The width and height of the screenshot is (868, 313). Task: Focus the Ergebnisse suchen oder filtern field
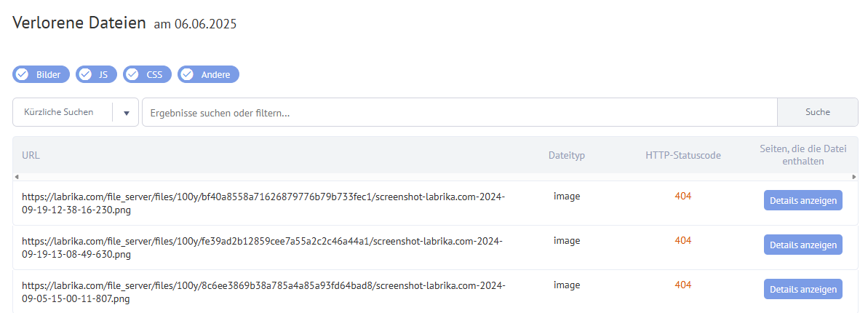click(460, 112)
